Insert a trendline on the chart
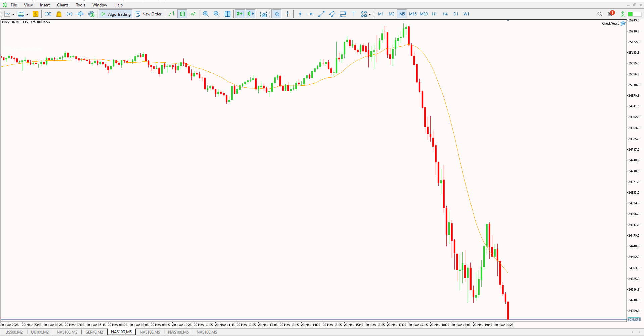This screenshot has width=644, height=336. [x=321, y=14]
